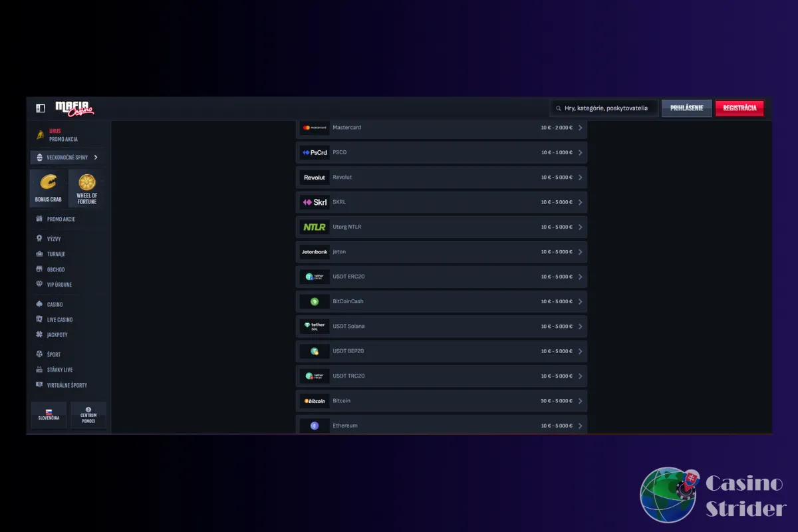Click the Skrill logo
The width and height of the screenshot is (798, 532).
coord(315,202)
